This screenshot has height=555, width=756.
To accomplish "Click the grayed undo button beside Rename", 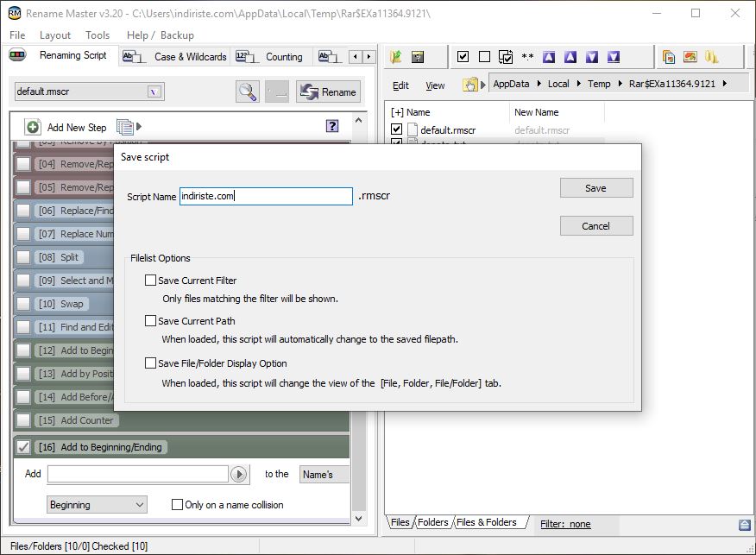I will click(277, 91).
